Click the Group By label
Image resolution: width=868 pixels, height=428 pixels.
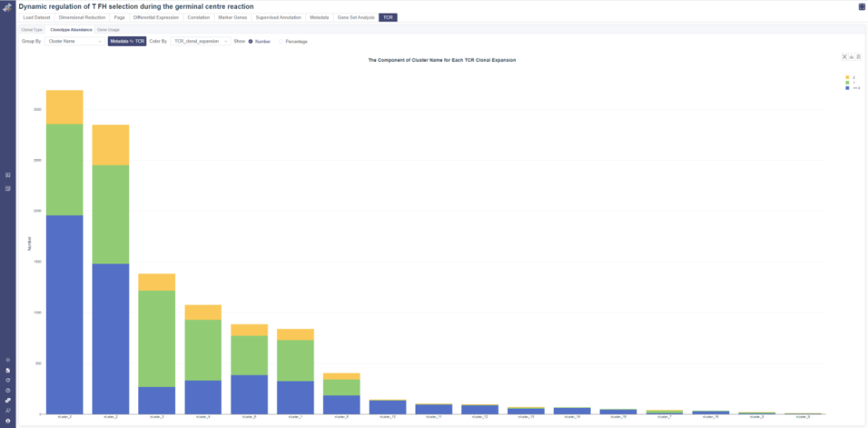click(31, 42)
